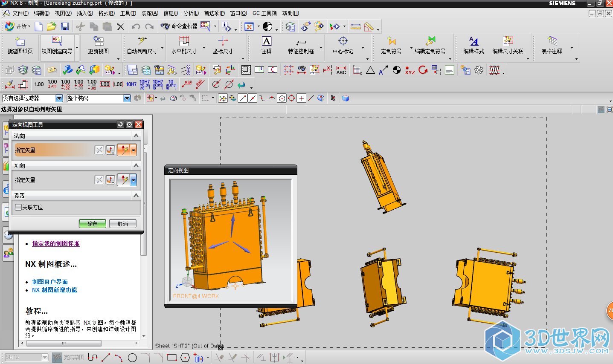This screenshot has height=364, width=613.
Task: Collapse the 法向 section
Action: click(x=136, y=136)
